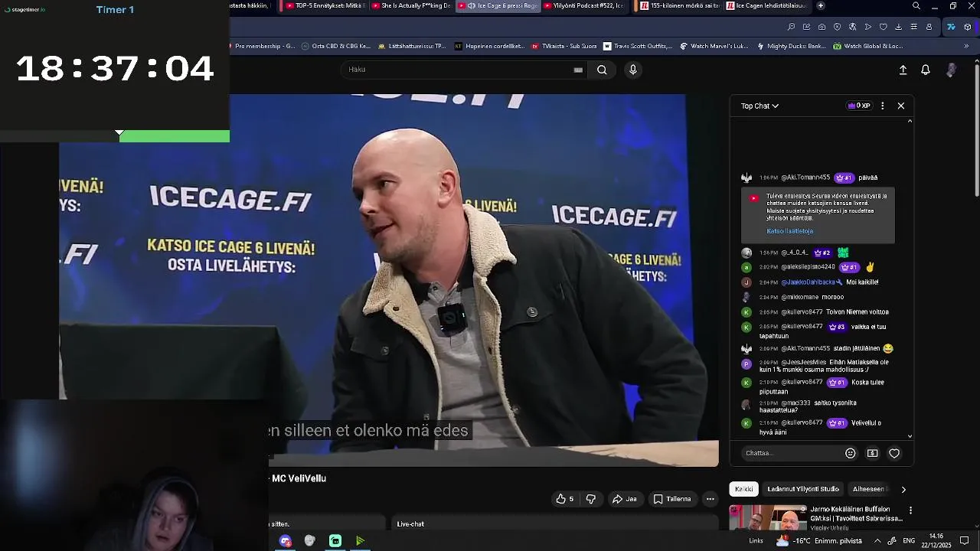This screenshot has width=980, height=551.
Task: Open Mighty Ducks bookmark
Action: [x=791, y=46]
